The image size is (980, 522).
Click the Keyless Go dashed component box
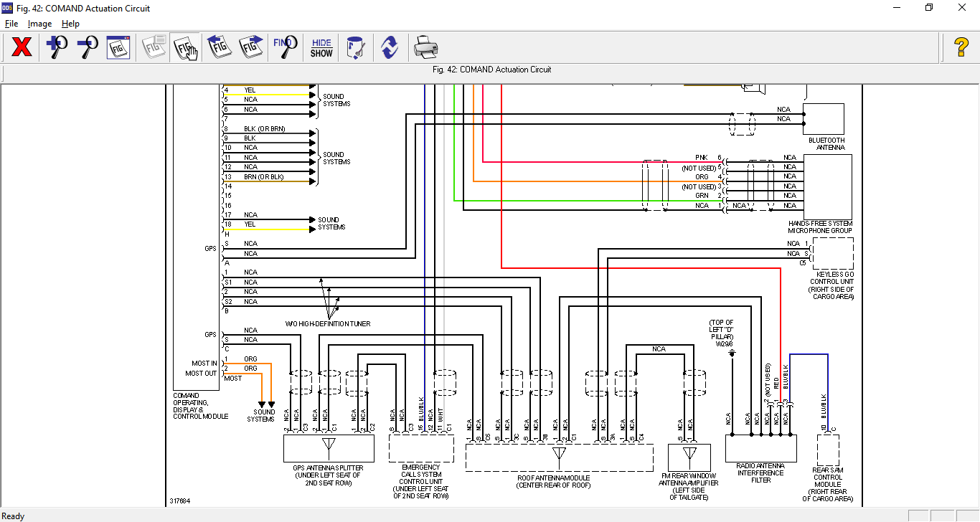tap(833, 253)
